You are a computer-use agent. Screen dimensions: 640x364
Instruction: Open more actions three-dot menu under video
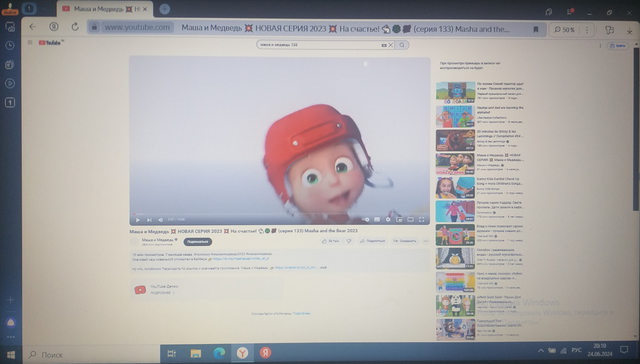[426, 241]
